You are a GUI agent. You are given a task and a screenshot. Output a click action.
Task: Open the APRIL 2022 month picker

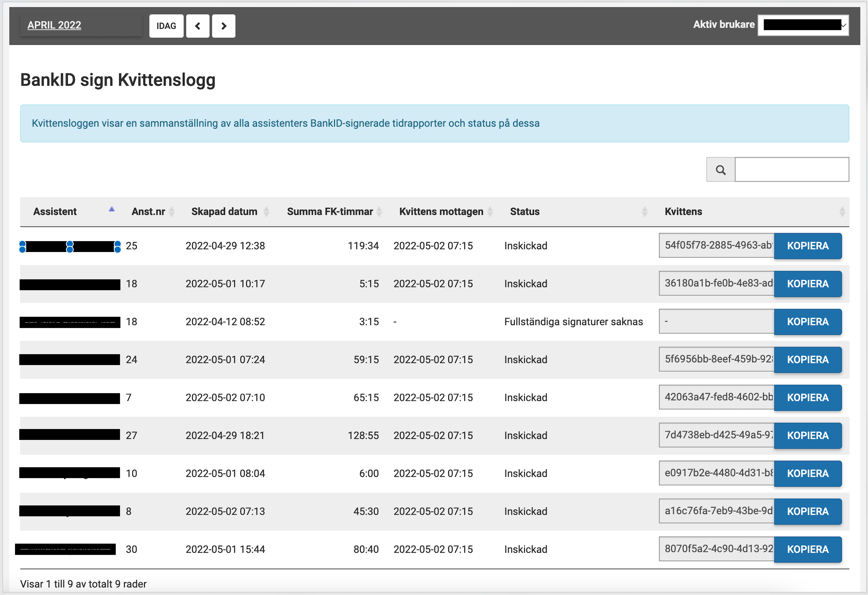click(x=54, y=25)
